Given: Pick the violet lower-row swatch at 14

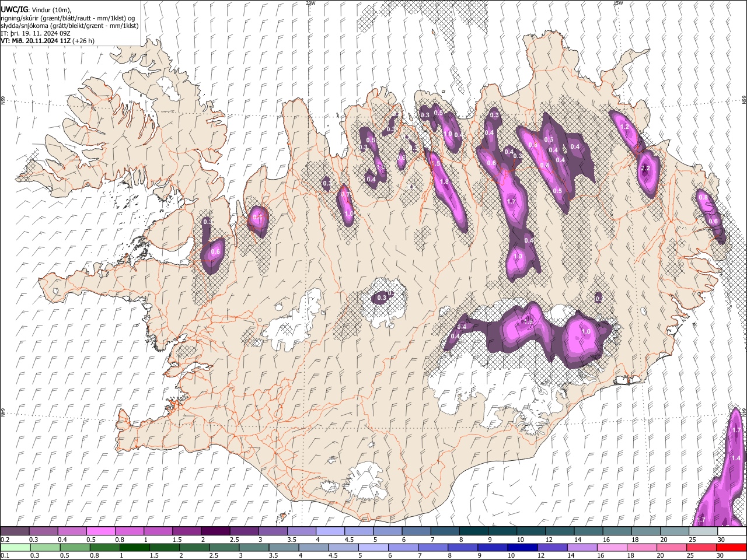Looking at the screenshot, I should [x=582, y=547].
